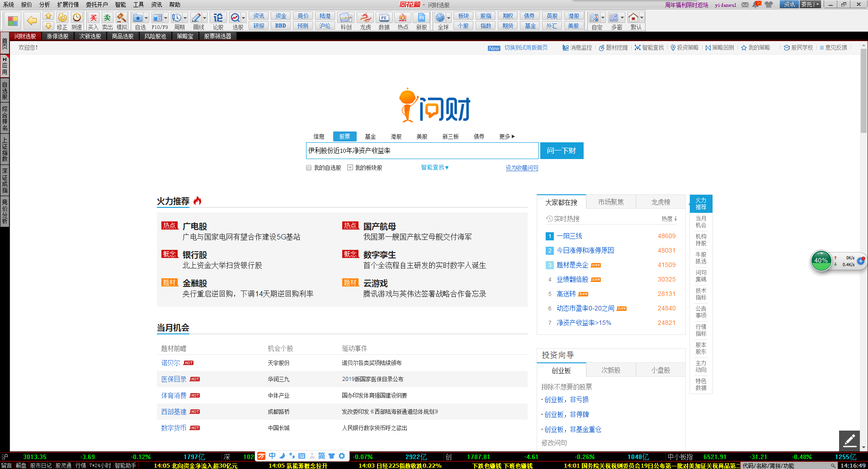Viewport: 868px width, 469px height.
Task: Switch to the 涨停选股 tab
Action: click(57, 36)
